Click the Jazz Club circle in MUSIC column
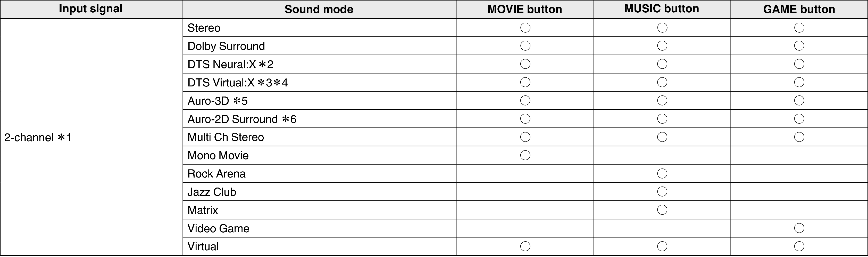The height and width of the screenshot is (257, 868). pos(662,192)
